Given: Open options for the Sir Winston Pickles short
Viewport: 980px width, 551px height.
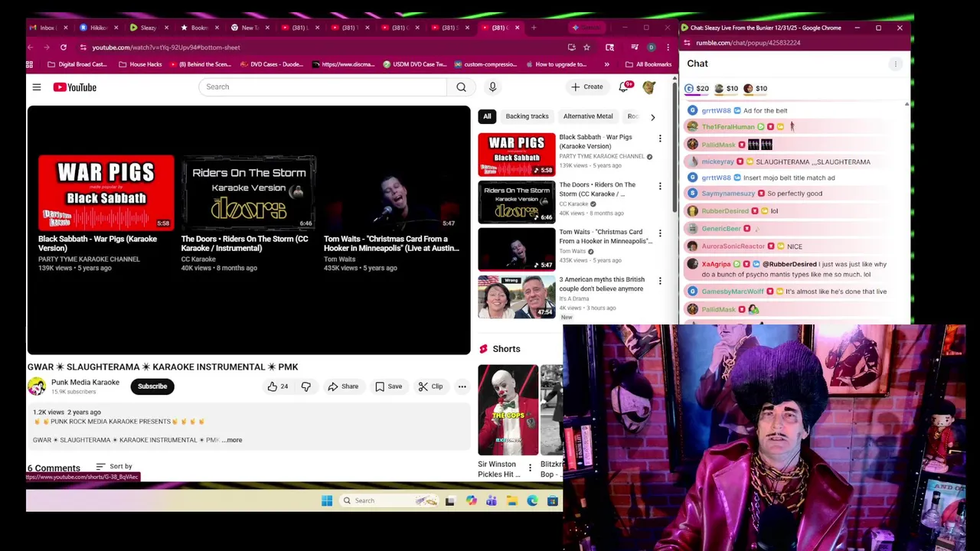Looking at the screenshot, I should click(x=530, y=468).
